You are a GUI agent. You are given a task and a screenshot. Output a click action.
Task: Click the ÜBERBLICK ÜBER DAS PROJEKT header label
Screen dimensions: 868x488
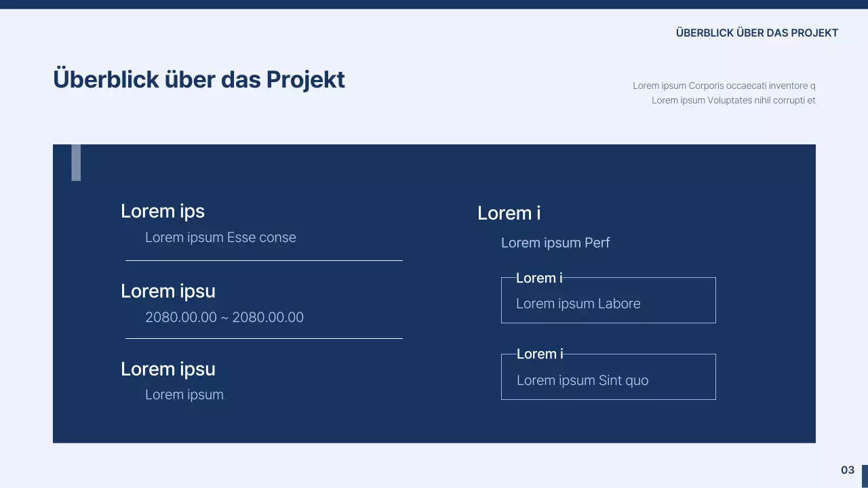757,33
